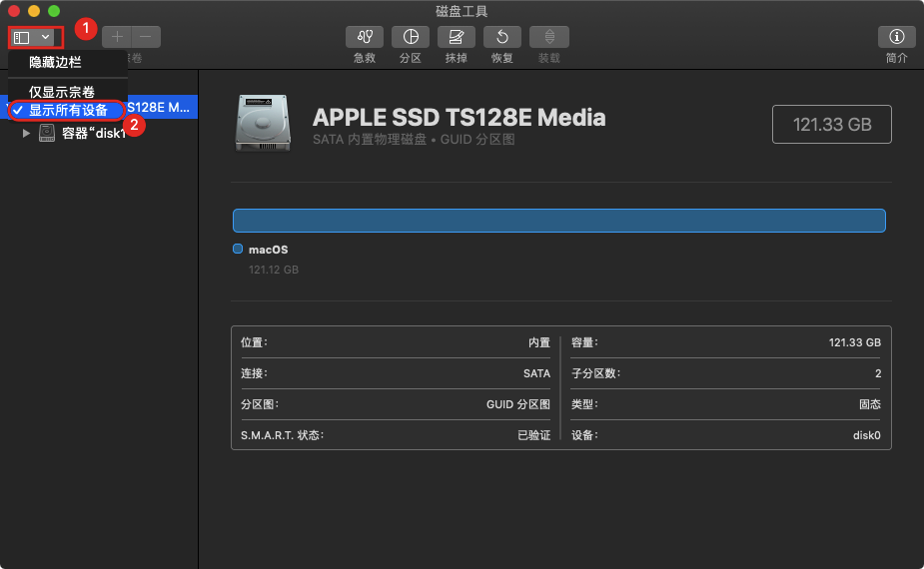Image resolution: width=924 pixels, height=569 pixels.
Task: Expand the 容器 disk1 disclosure triangle
Action: pyautogui.click(x=27, y=134)
